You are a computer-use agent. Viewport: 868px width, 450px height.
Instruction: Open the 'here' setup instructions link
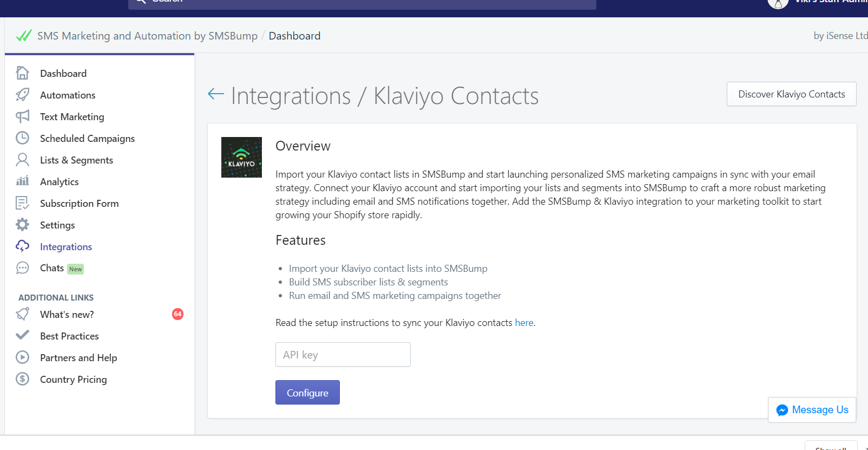pos(524,323)
